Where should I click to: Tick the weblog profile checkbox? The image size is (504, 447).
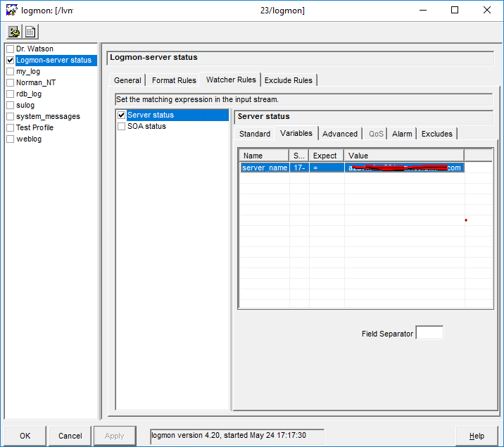click(10, 139)
